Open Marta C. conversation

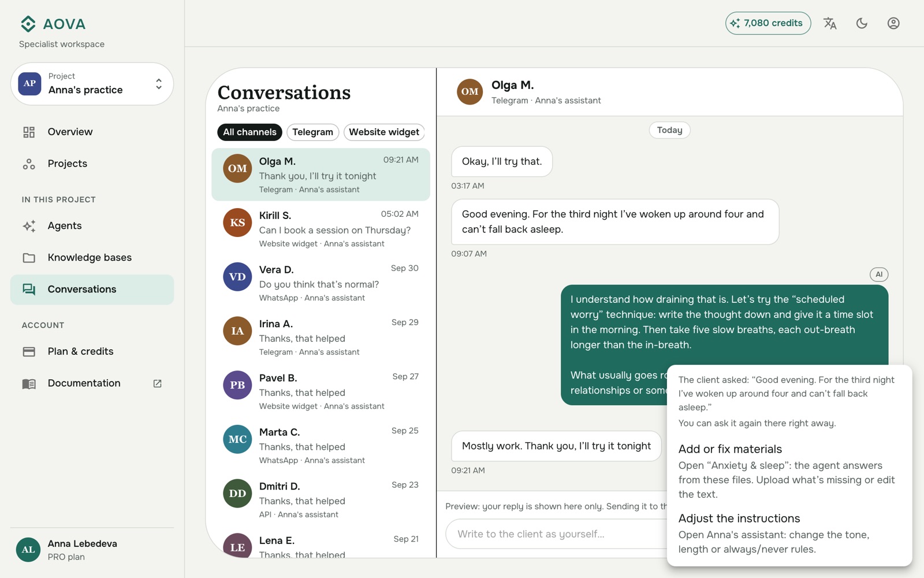click(321, 446)
